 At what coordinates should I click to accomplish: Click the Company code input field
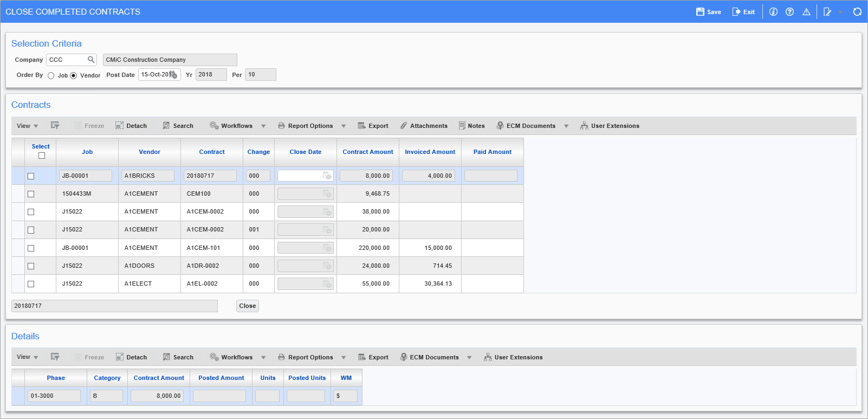pos(66,60)
